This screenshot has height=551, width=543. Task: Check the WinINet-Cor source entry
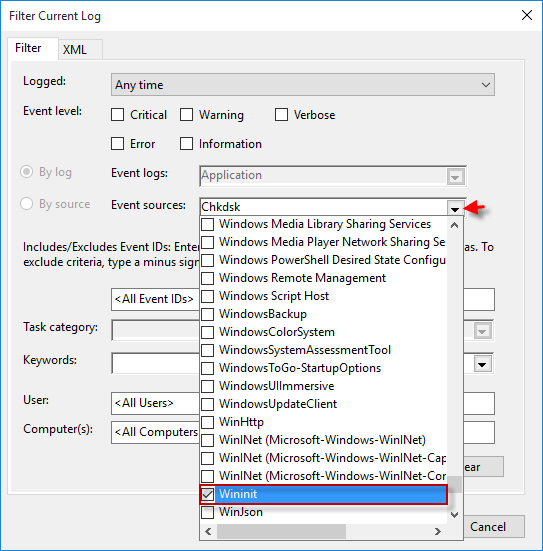click(x=208, y=476)
